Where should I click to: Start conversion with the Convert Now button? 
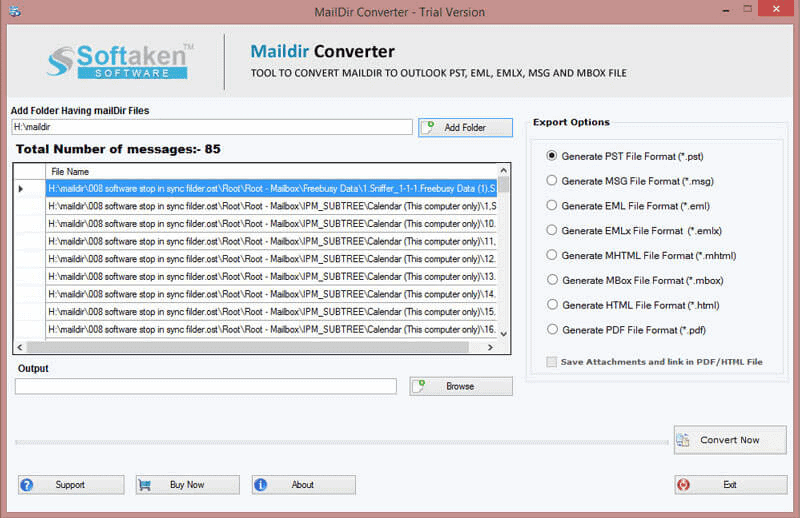(730, 440)
